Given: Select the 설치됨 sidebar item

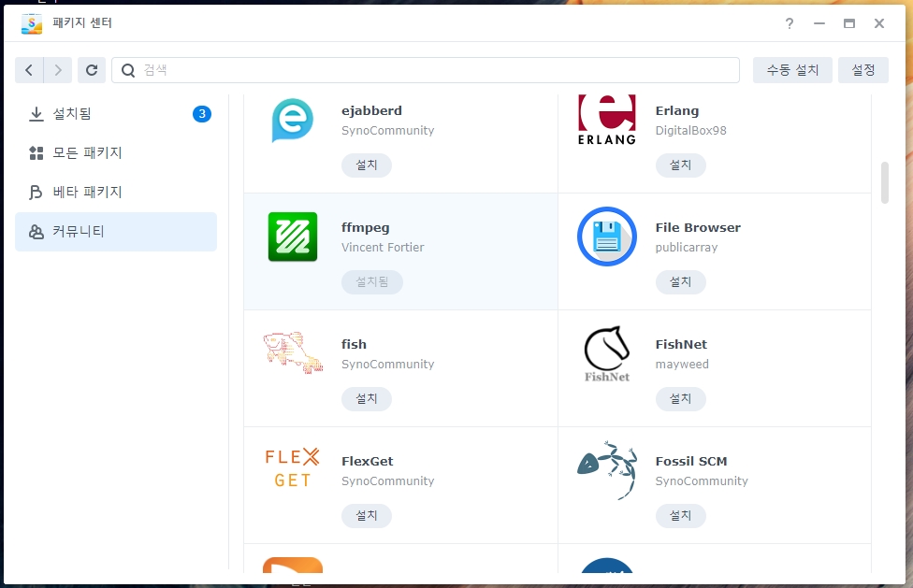Looking at the screenshot, I should tap(116, 114).
